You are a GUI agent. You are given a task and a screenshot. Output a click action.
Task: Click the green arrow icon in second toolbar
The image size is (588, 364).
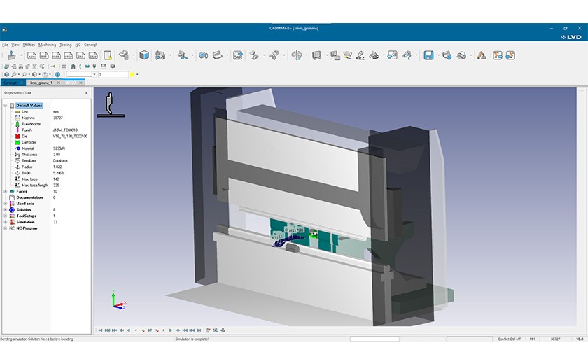tap(53, 66)
